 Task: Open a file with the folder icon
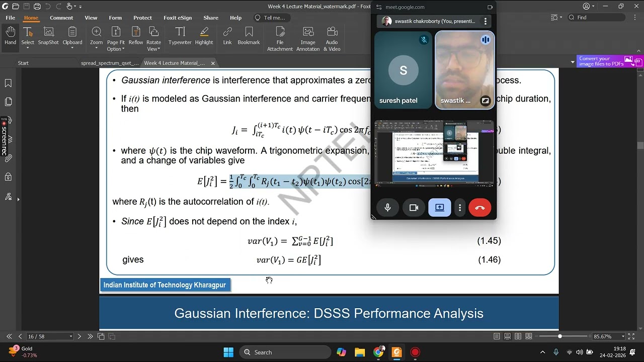pyautogui.click(x=16, y=7)
